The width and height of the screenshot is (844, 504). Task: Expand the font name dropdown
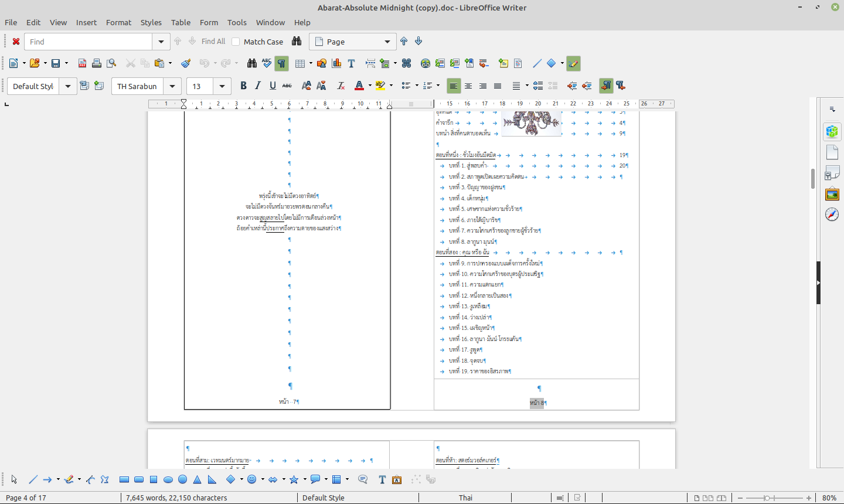coord(172,86)
